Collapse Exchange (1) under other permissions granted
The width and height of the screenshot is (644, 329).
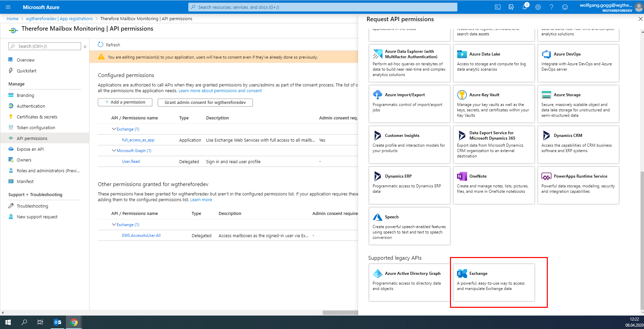tap(114, 224)
